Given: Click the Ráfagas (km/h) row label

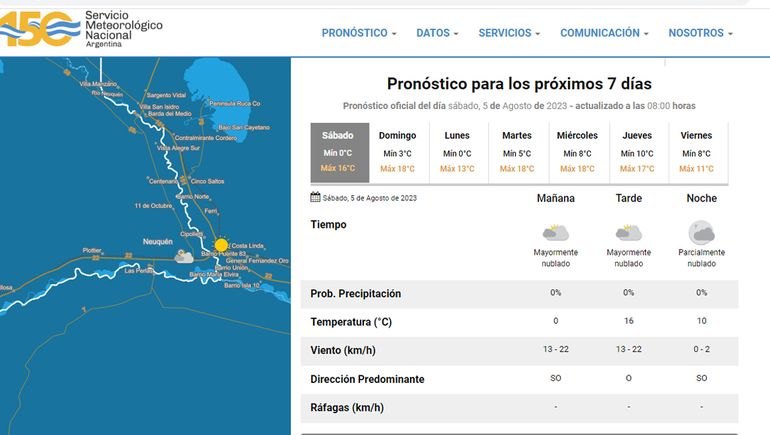Looking at the screenshot, I should tap(347, 408).
